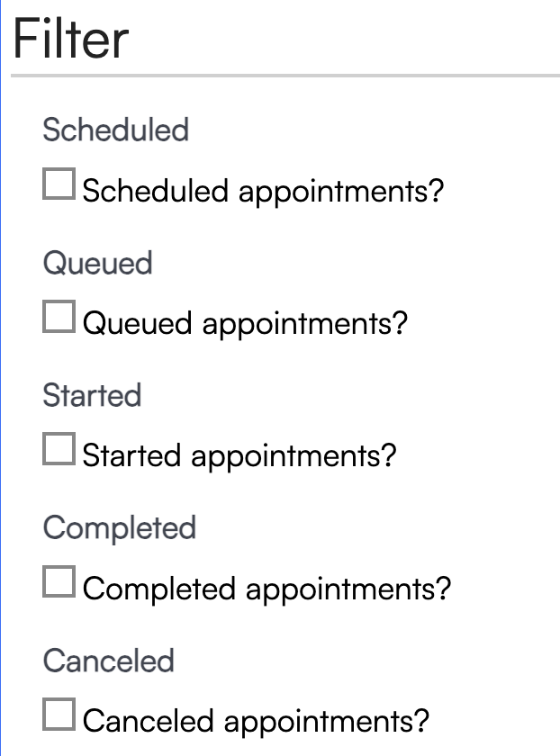560x756 pixels.
Task: Enable the Scheduled appointments checkbox
Action: pyautogui.click(x=59, y=185)
